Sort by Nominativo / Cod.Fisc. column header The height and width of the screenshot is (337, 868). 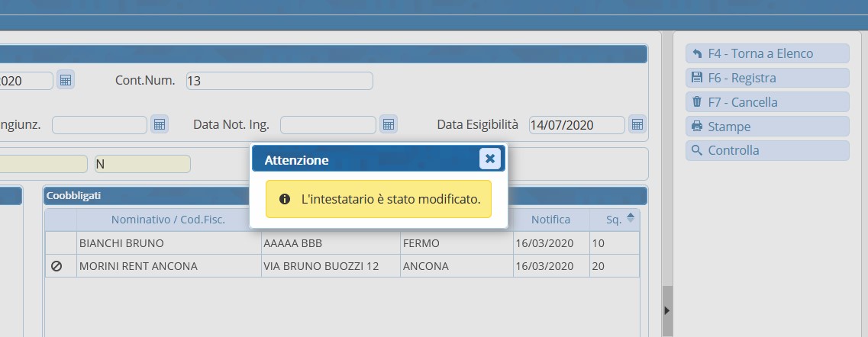click(168, 220)
